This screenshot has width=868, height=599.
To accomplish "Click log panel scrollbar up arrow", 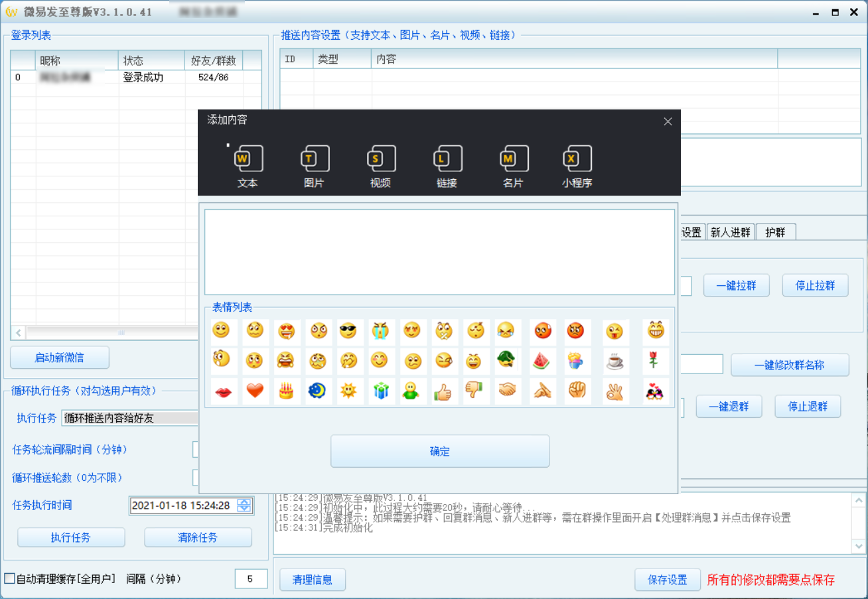I will point(859,500).
